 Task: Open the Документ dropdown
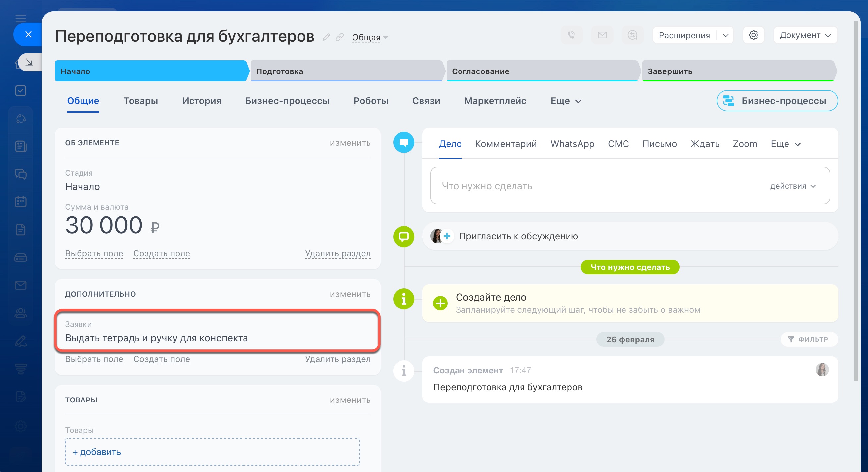click(x=805, y=35)
